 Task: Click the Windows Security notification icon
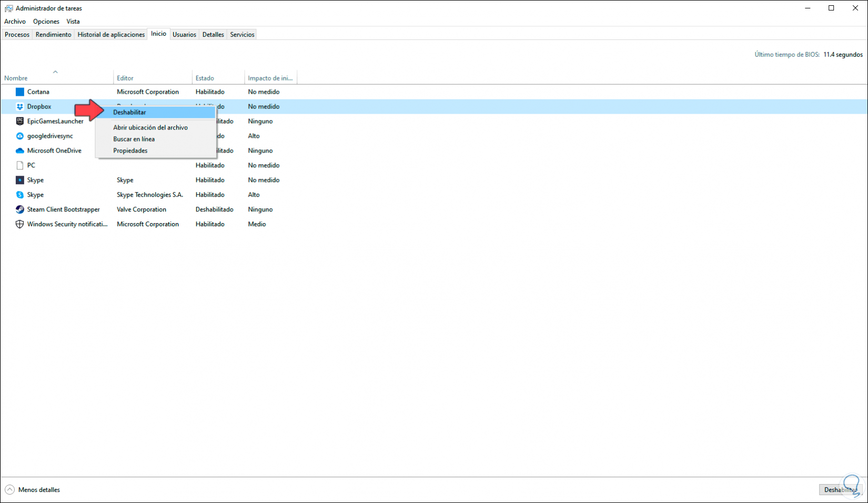click(x=19, y=224)
